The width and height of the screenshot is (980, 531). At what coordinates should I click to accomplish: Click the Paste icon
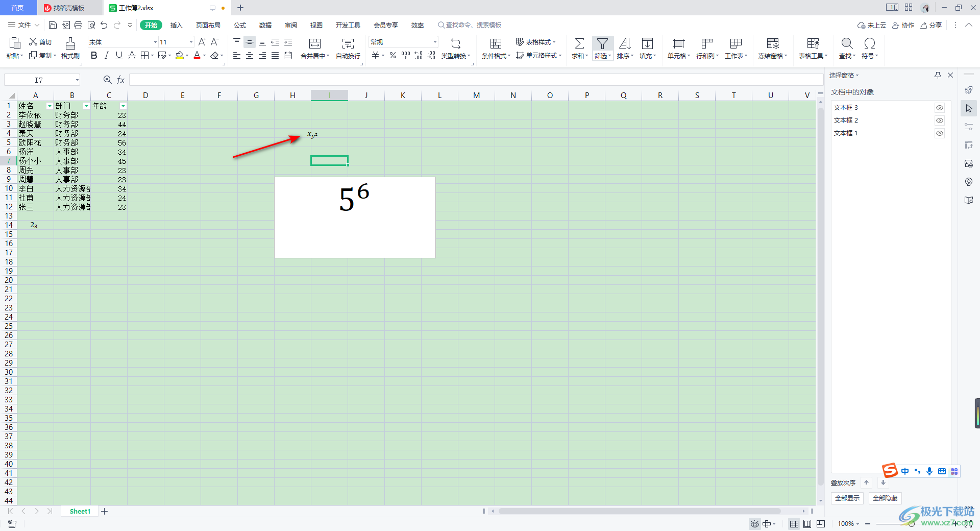[x=15, y=43]
